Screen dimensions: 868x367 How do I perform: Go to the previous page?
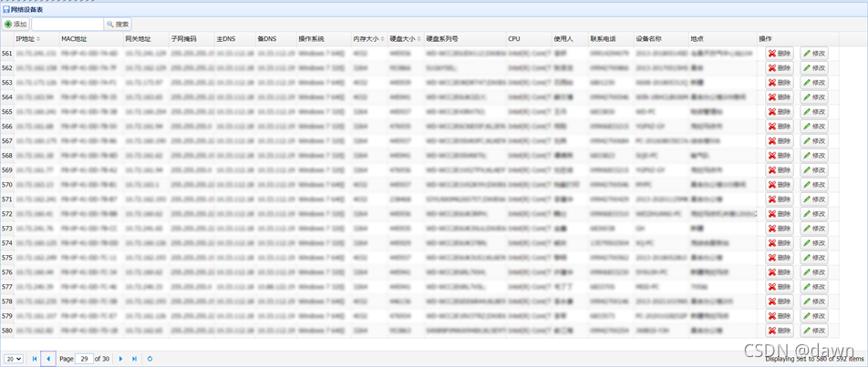48,359
